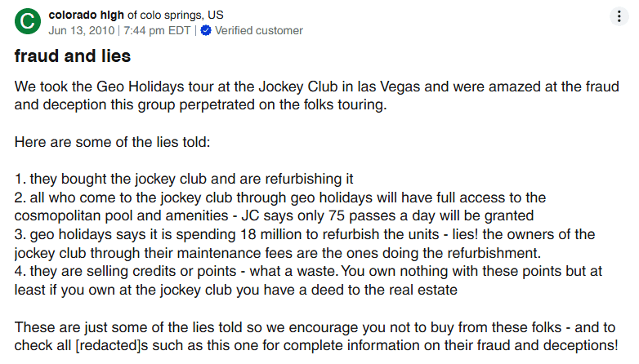Screen dimensions: 639x364
Task: Click the green "C" reviewer avatar
Action: point(27,22)
